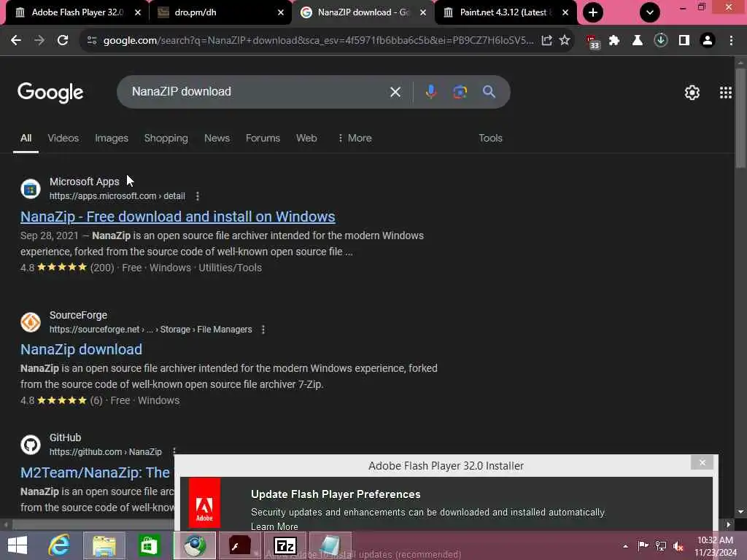The image size is (747, 560).
Task: Open the Action Center flag icon
Action: (643, 546)
